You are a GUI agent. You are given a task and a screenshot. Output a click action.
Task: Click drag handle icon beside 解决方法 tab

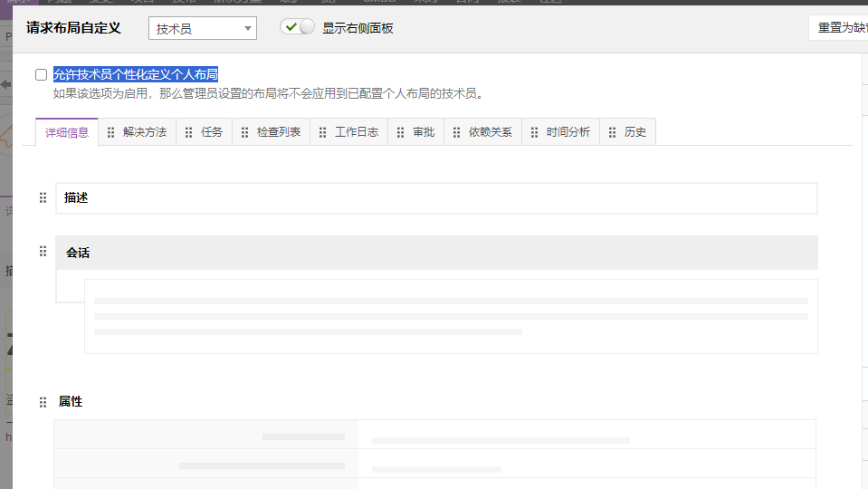click(111, 132)
